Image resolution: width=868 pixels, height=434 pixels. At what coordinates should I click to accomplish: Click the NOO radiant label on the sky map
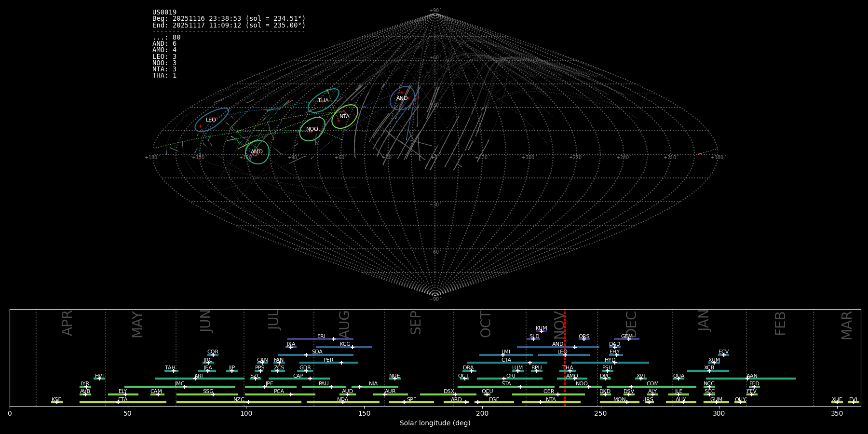coord(312,129)
